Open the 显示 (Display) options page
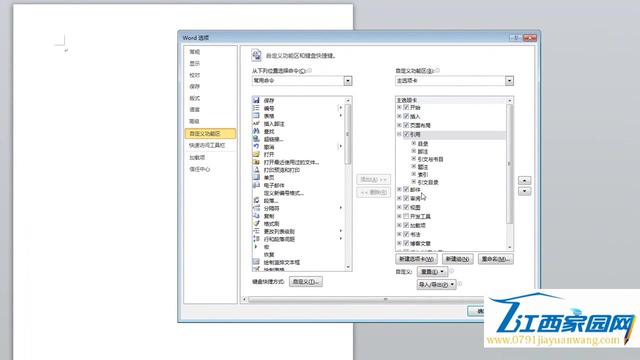640x360 pixels. [x=195, y=64]
